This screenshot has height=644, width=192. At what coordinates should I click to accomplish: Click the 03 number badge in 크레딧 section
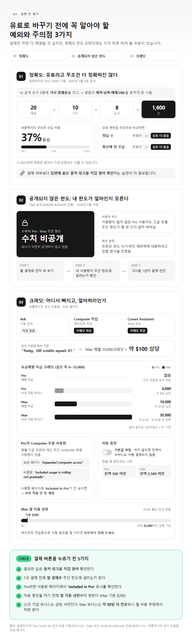tap(21, 302)
